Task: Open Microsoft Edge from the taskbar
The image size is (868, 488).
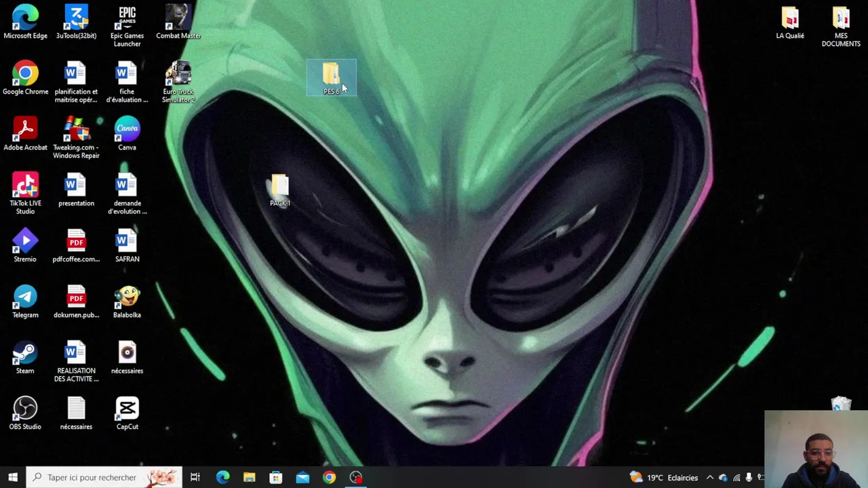Action: pos(222,477)
